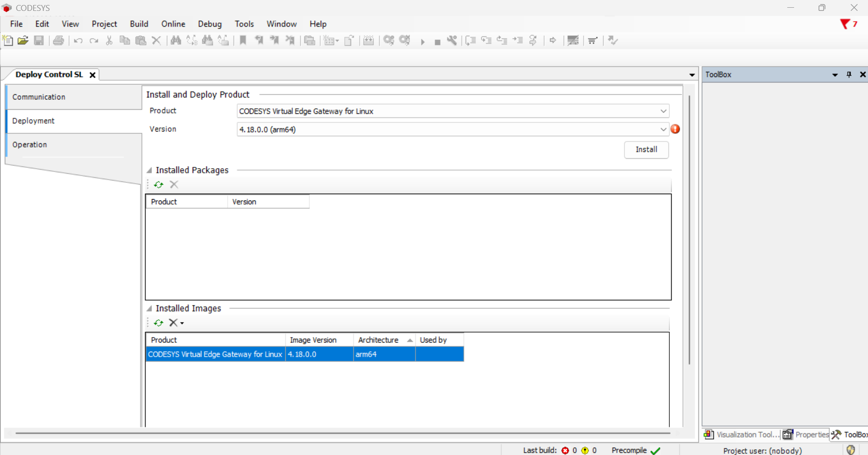Click the New Project toolbar icon
This screenshot has height=455, width=868.
coord(8,40)
